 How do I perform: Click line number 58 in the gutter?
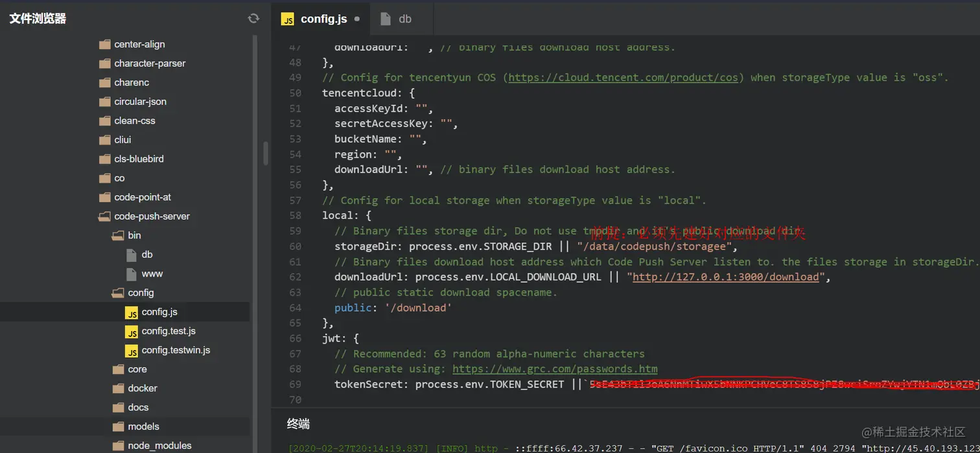click(x=295, y=216)
